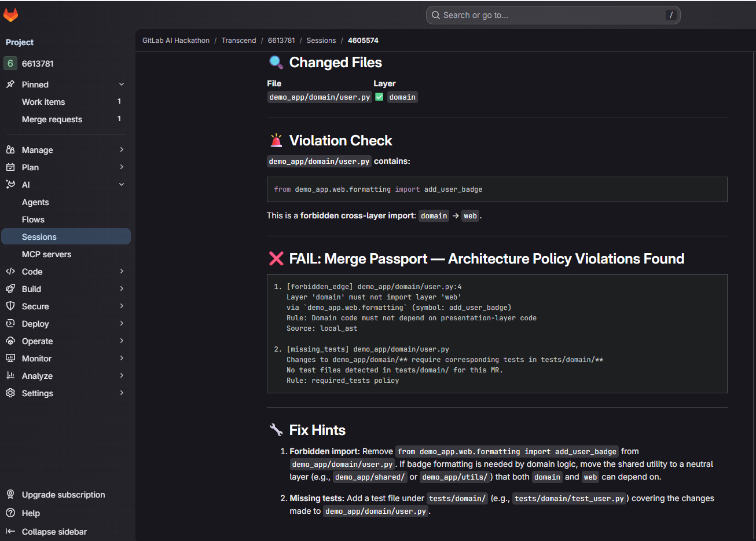Collapse the AI section chevron
Image resolution: width=756 pixels, height=541 pixels.
point(122,185)
